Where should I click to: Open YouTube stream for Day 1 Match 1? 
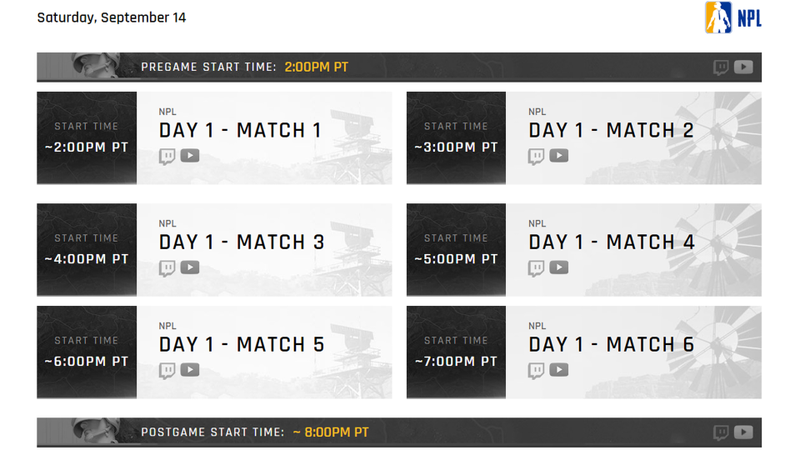pyautogui.click(x=190, y=156)
